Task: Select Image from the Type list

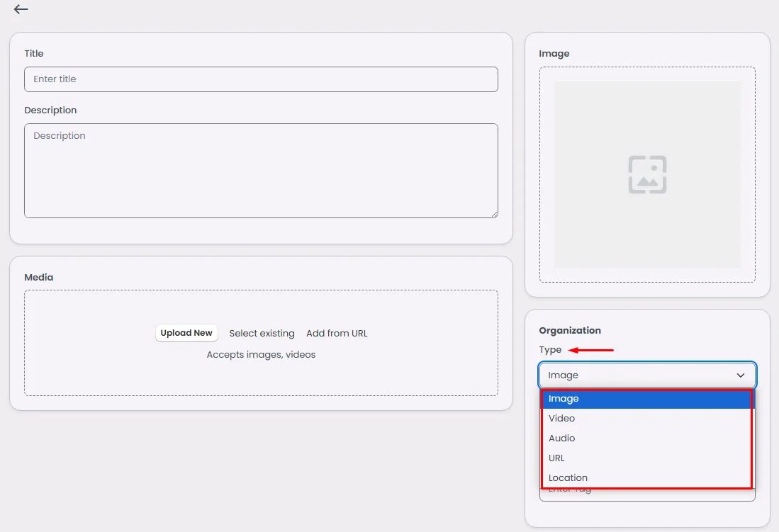Action: [646, 399]
